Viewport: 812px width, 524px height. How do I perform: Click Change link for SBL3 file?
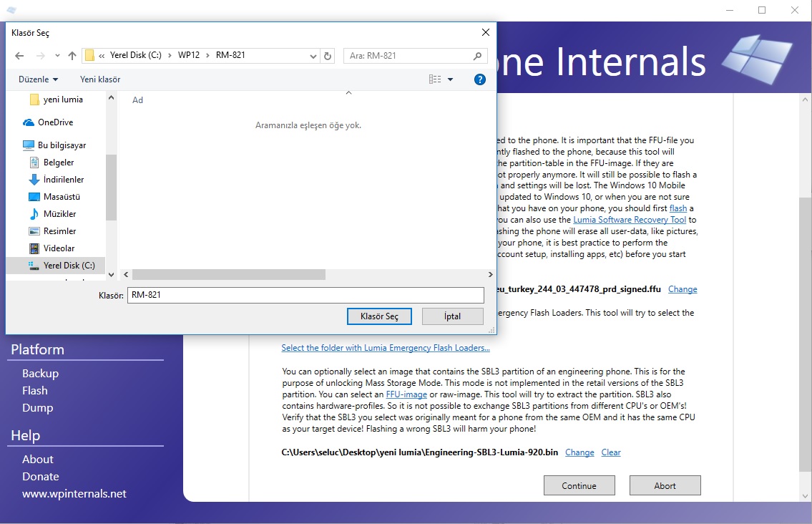[579, 452]
